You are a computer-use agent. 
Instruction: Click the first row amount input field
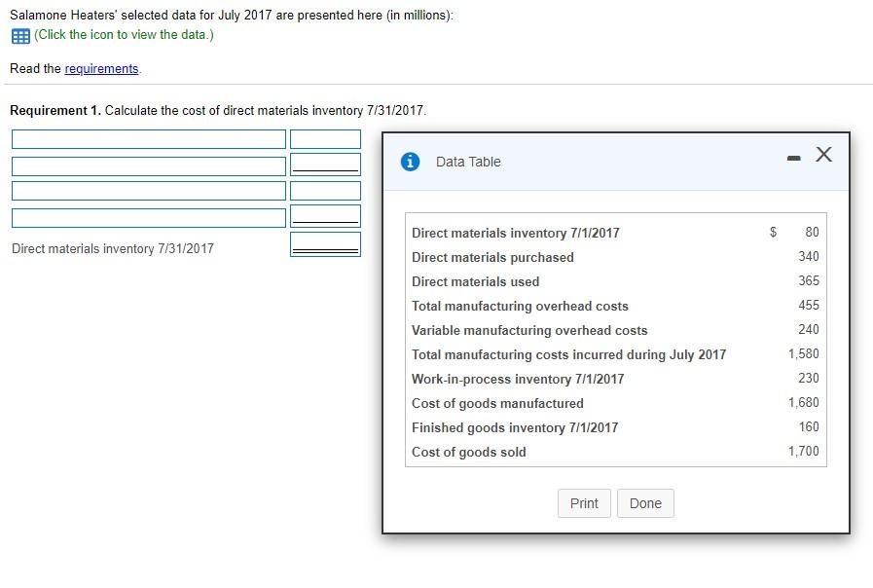pos(325,139)
